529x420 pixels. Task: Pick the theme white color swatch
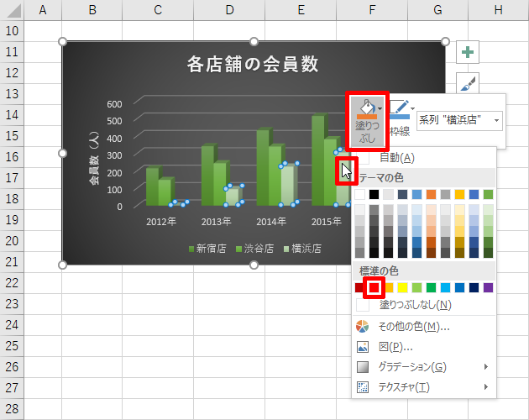pyautogui.click(x=359, y=195)
